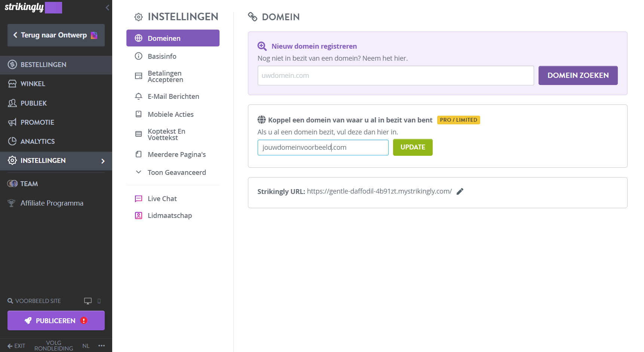Focus the uwdomein.com search field
The image size is (644, 352).
(x=396, y=75)
